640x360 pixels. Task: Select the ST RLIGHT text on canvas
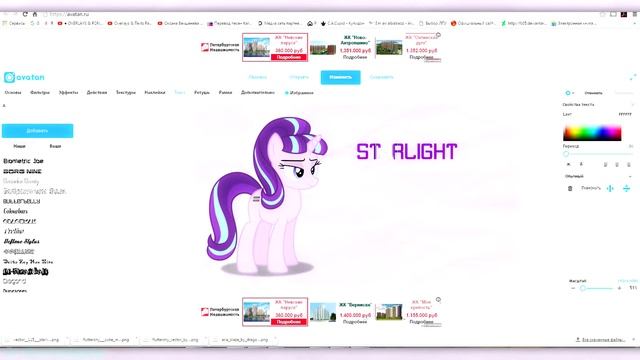(407, 151)
